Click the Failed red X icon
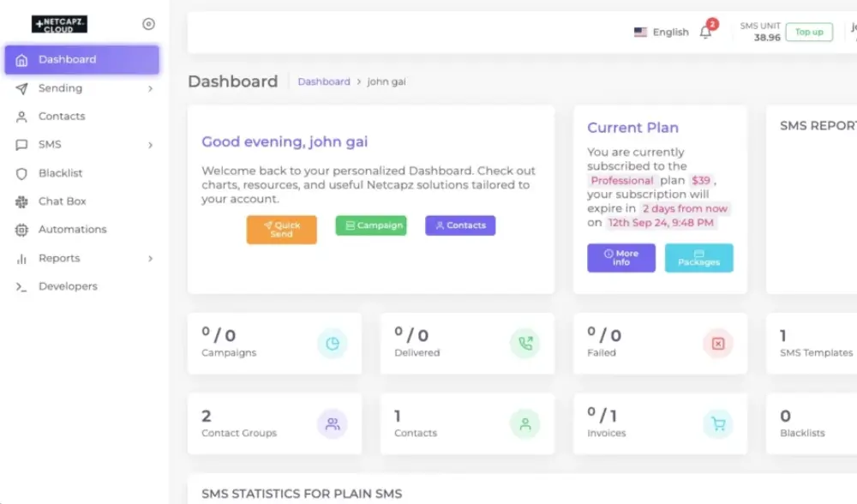Viewport: 857px width, 504px height. [718, 344]
